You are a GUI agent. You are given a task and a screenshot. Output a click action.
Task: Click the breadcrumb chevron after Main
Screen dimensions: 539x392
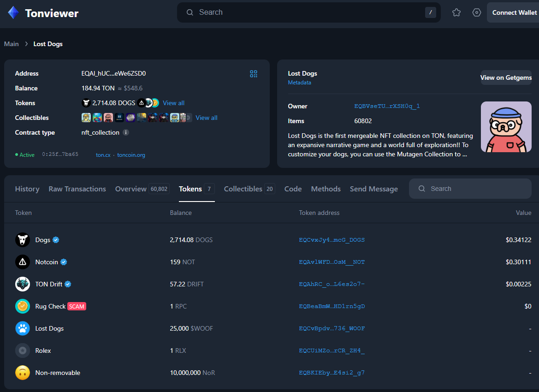pyautogui.click(x=26, y=44)
